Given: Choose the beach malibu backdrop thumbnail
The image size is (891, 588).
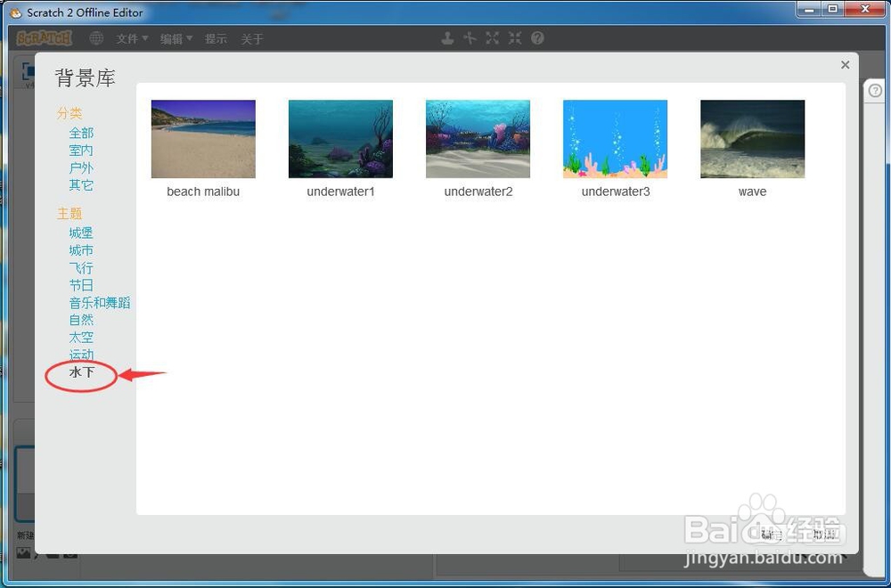Looking at the screenshot, I should pyautogui.click(x=203, y=139).
